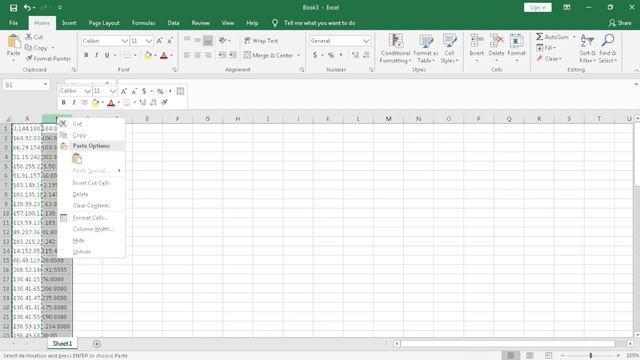Screen dimensions: 640x360
Task: Choose Delete in the context menu
Action: tap(91, 194)
